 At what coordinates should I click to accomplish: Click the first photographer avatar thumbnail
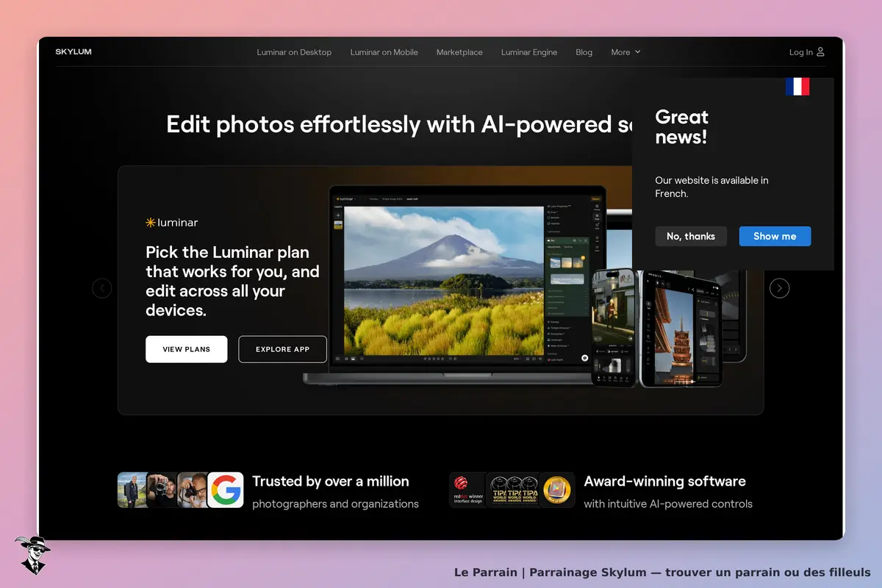pos(132,490)
